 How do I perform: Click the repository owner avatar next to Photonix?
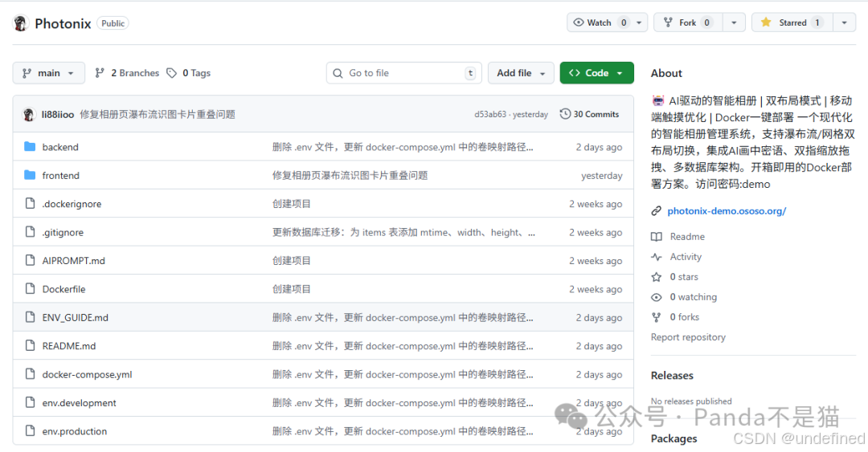point(20,23)
